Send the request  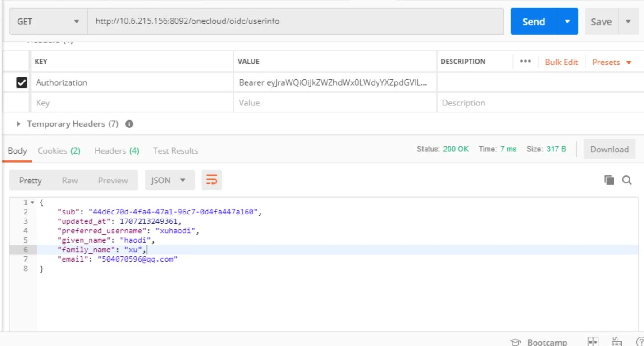pos(534,21)
